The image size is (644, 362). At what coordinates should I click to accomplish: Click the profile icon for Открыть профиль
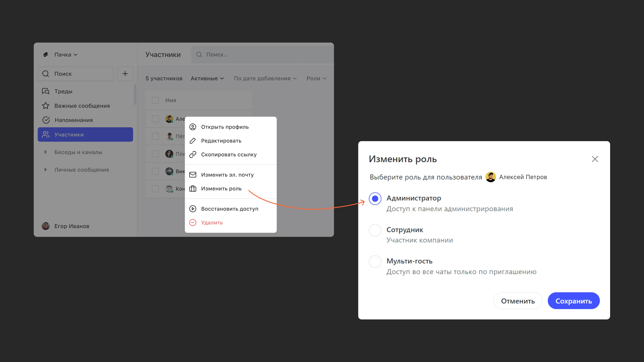point(193,127)
